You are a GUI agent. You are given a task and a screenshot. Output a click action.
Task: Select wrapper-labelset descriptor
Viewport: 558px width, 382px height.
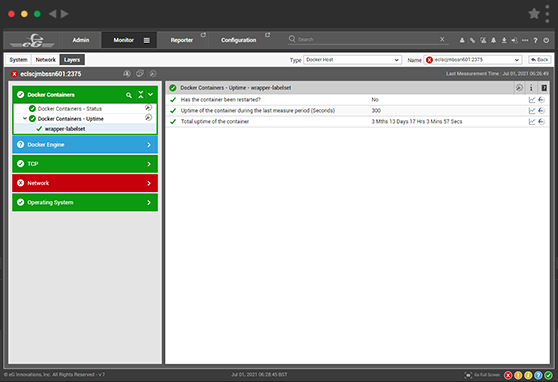pyautogui.click(x=65, y=129)
